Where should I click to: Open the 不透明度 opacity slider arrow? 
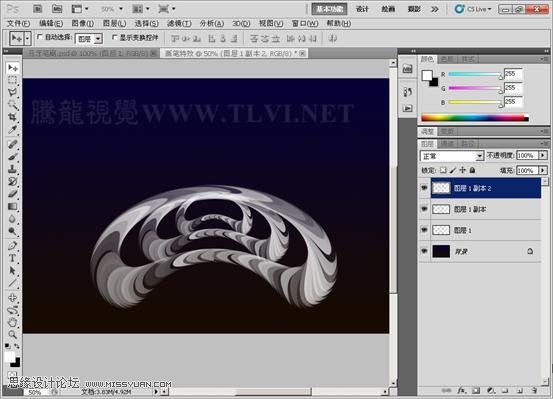543,156
